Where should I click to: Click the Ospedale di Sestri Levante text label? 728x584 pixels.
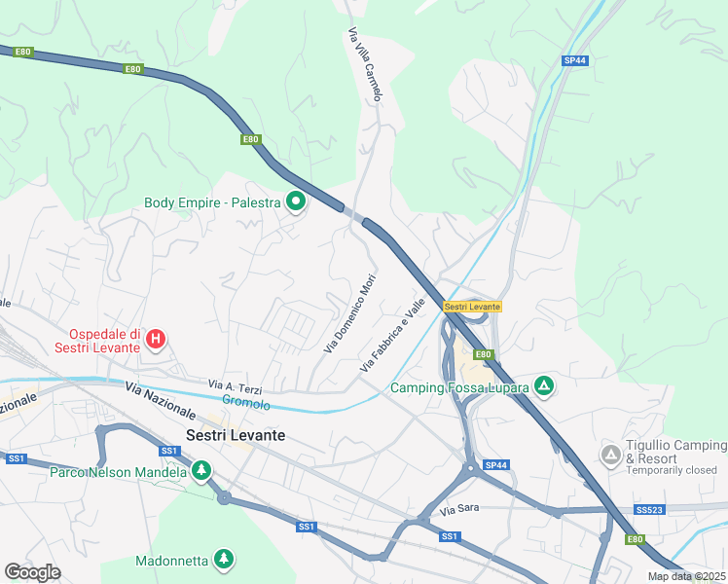(x=97, y=341)
